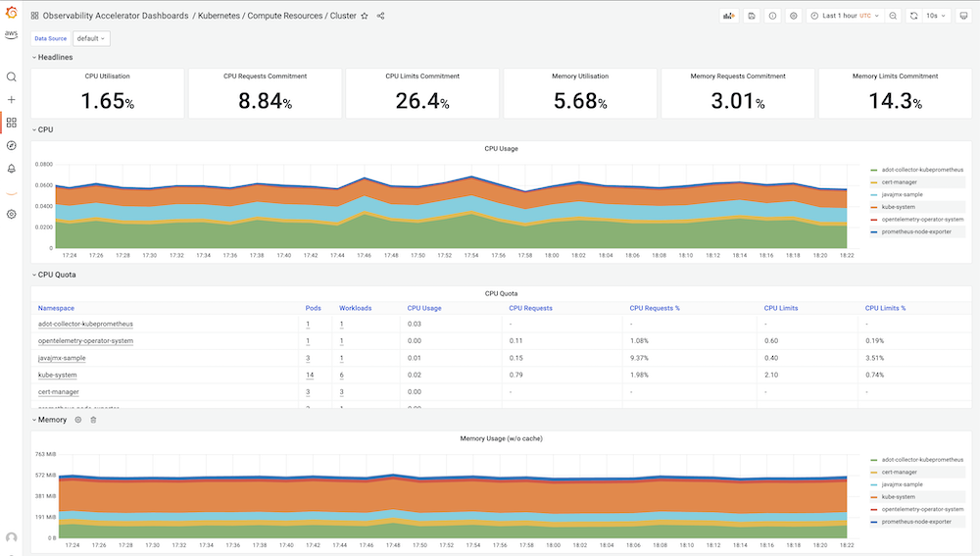The width and height of the screenshot is (980, 556).
Task: Click adot-collector-kubeprometheus color swatch in CPU legend
Action: [874, 170]
